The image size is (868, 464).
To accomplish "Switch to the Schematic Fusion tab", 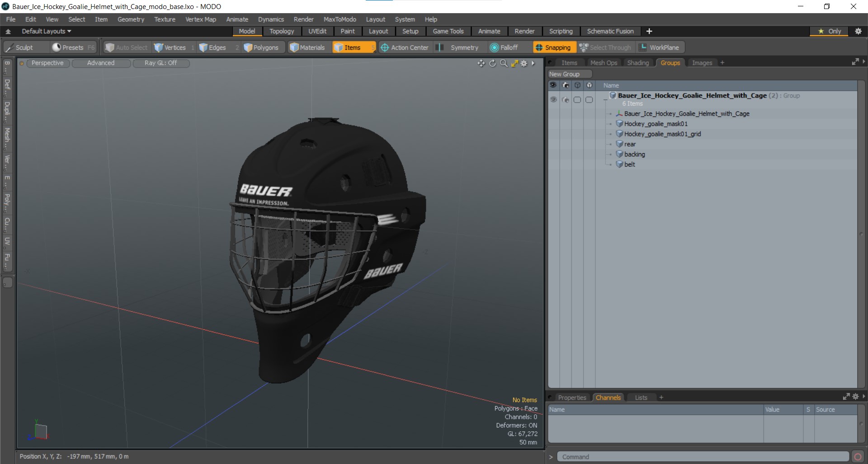I will 610,31.
